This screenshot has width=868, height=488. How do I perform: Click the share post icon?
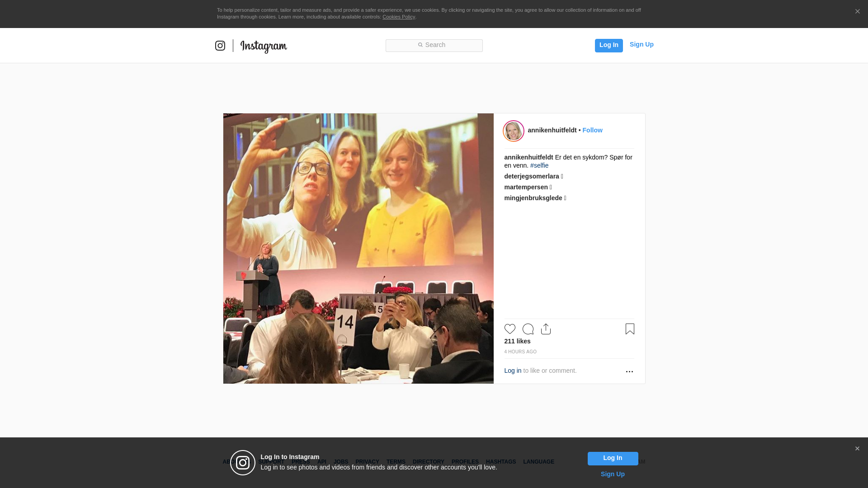546,329
